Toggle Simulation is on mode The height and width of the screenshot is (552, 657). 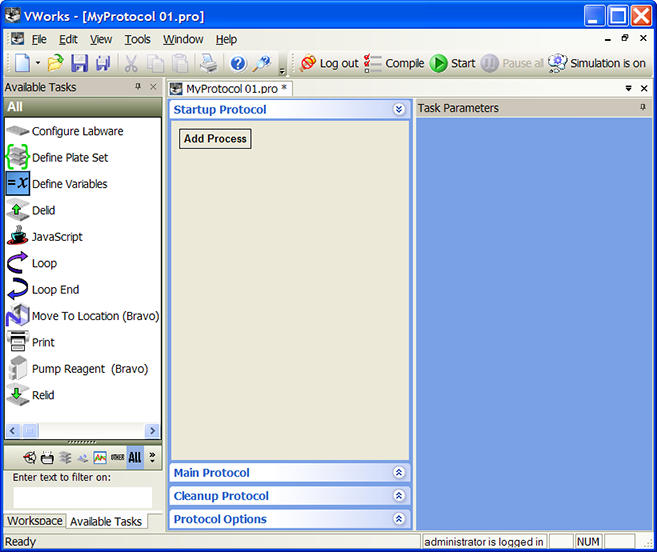click(596, 63)
